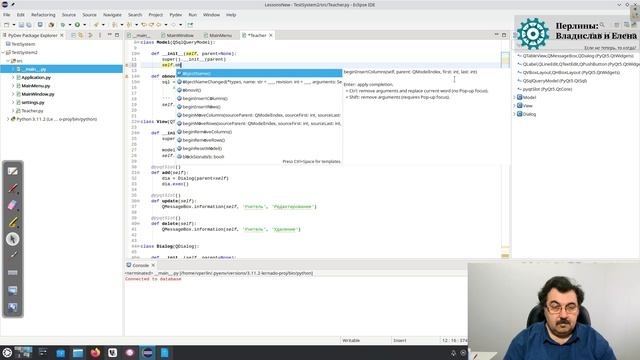Image resolution: width=640 pixels, height=360 pixels.
Task: Open the Run menu
Action: pyautogui.click(x=193, y=15)
